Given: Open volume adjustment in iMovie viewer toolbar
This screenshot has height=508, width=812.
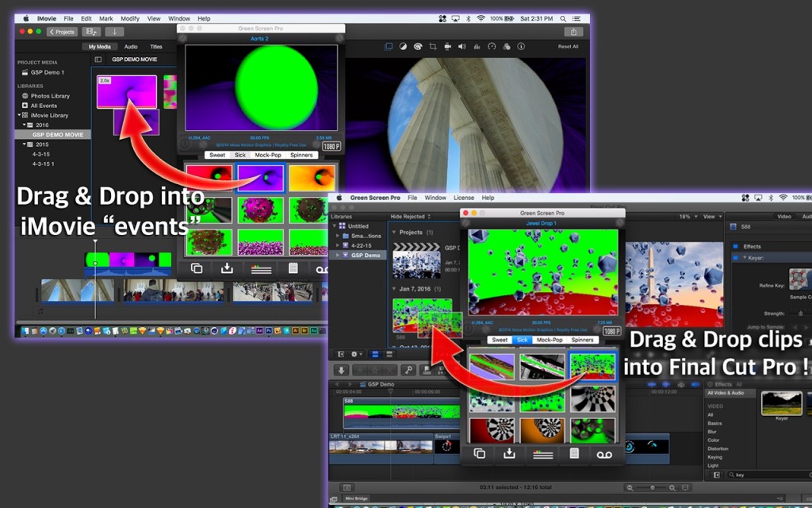Looking at the screenshot, I should (x=462, y=47).
